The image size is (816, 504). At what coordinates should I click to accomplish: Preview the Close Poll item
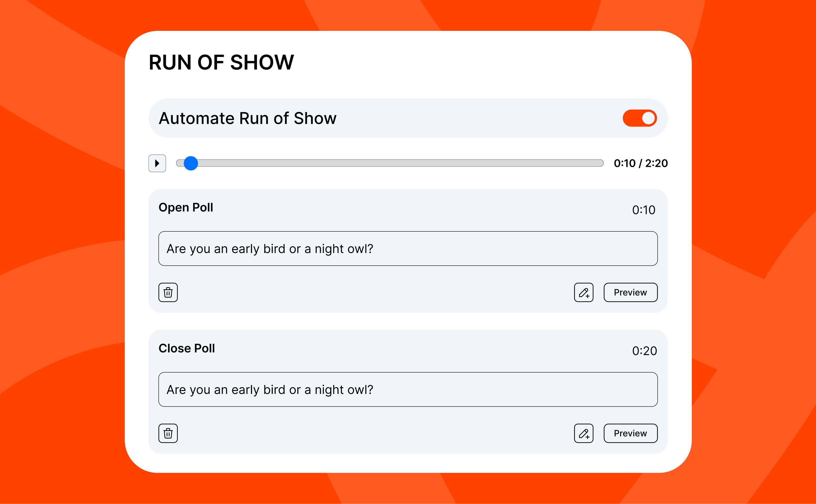(x=631, y=433)
